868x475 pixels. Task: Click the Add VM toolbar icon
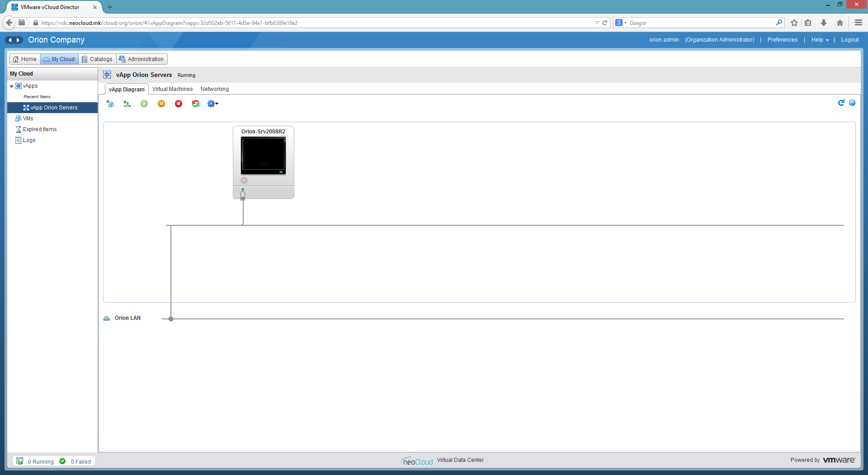click(x=110, y=104)
